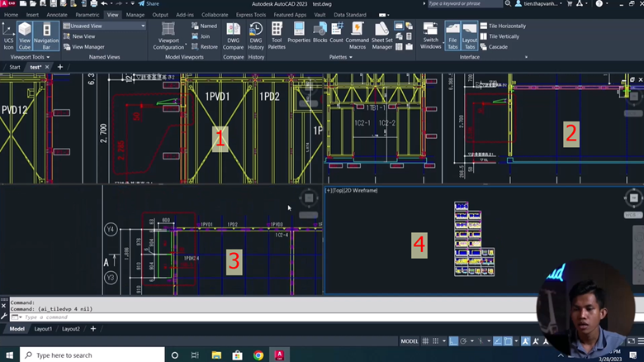Viewport: 644px width, 362px height.
Task: Click Cascade windows
Action: 494,47
